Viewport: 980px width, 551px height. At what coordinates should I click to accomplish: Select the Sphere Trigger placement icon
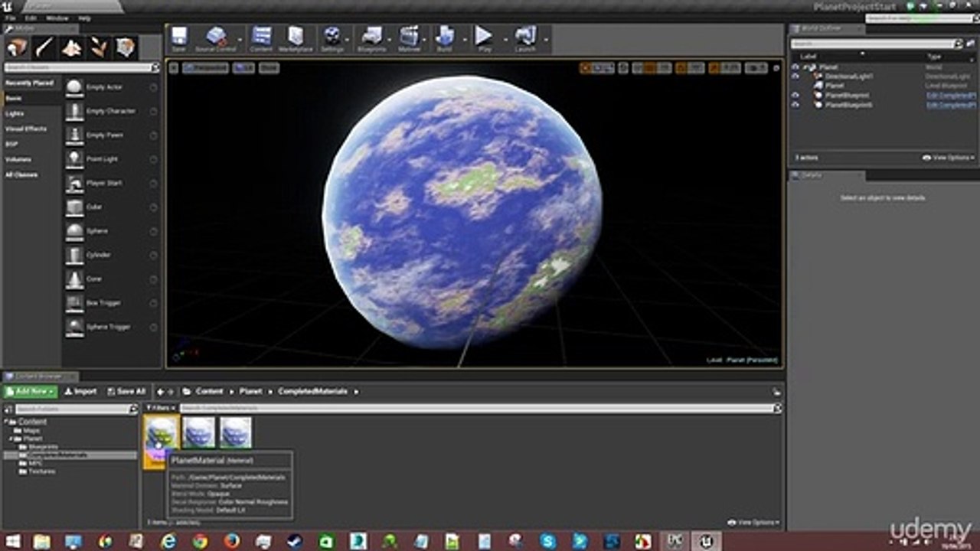(74, 327)
